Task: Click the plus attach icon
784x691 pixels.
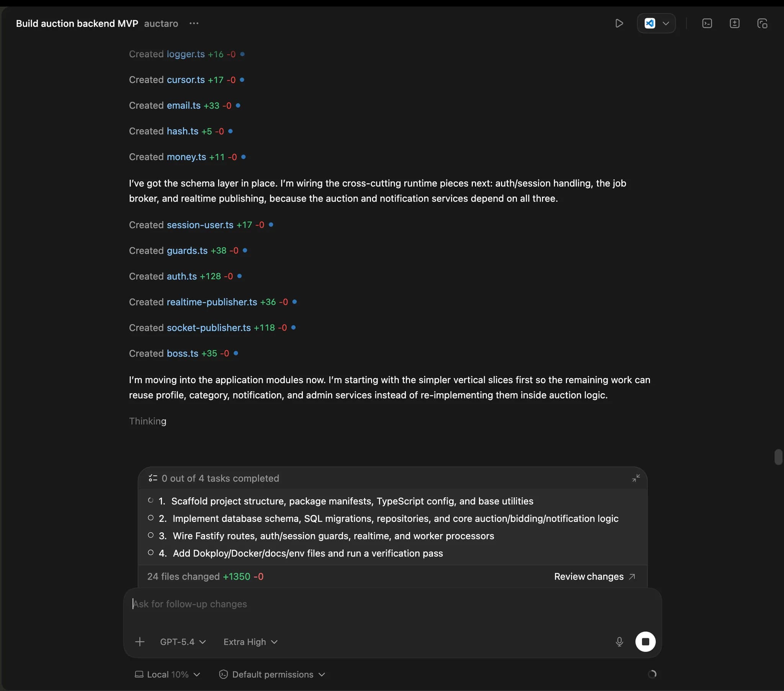Action: tap(140, 642)
